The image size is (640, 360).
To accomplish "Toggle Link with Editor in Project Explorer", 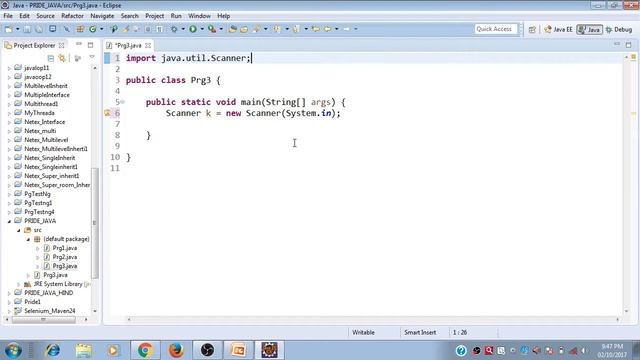I will click(62, 58).
